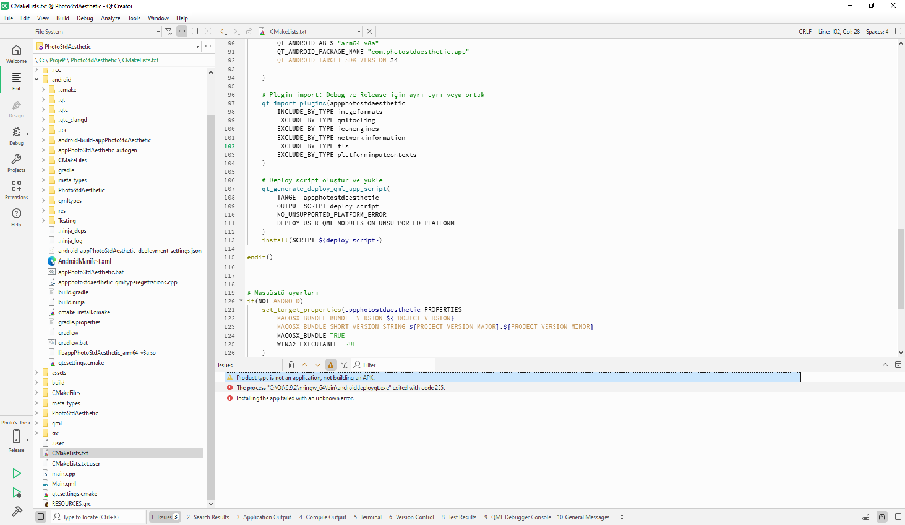Expand the gradle folder in tree
The height and width of the screenshot is (525, 905).
[43, 170]
